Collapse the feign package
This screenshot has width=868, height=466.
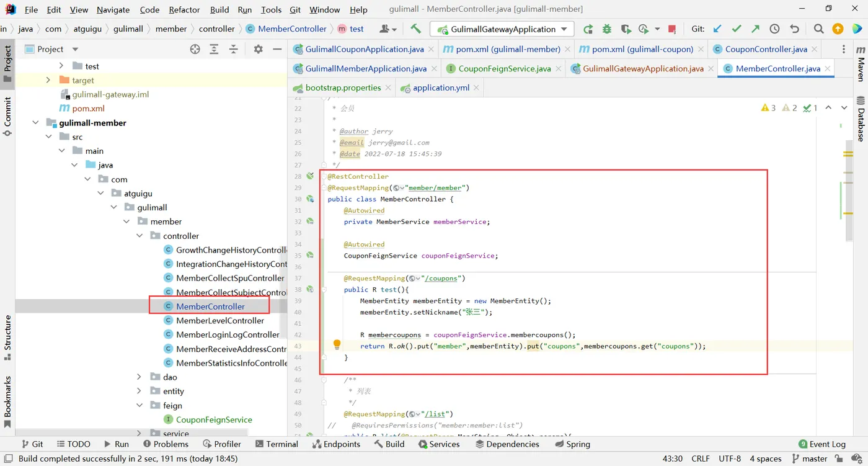point(139,405)
